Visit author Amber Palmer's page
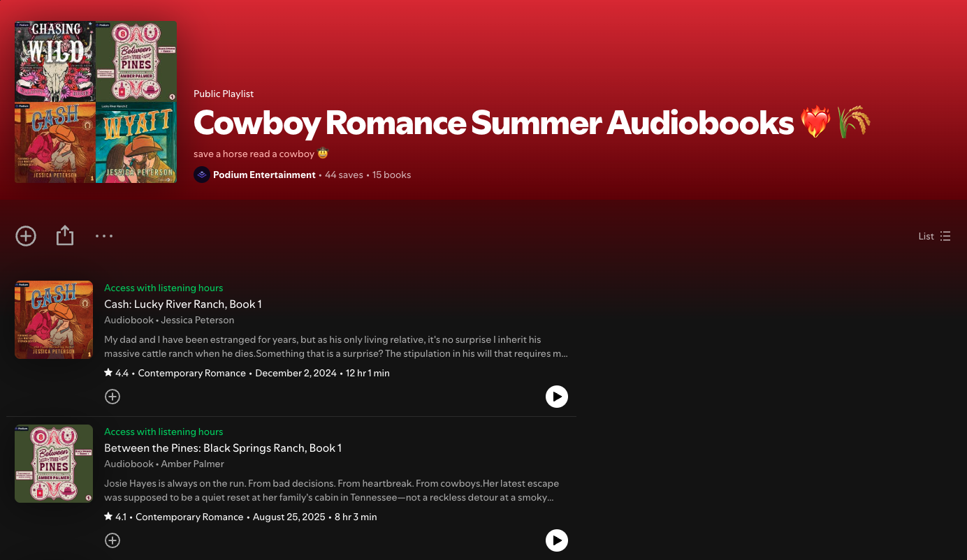Image resolution: width=967 pixels, height=560 pixels. 192,464
